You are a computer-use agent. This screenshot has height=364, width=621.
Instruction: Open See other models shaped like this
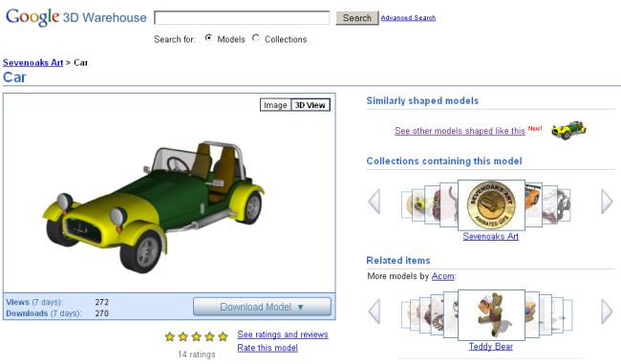tap(460, 131)
